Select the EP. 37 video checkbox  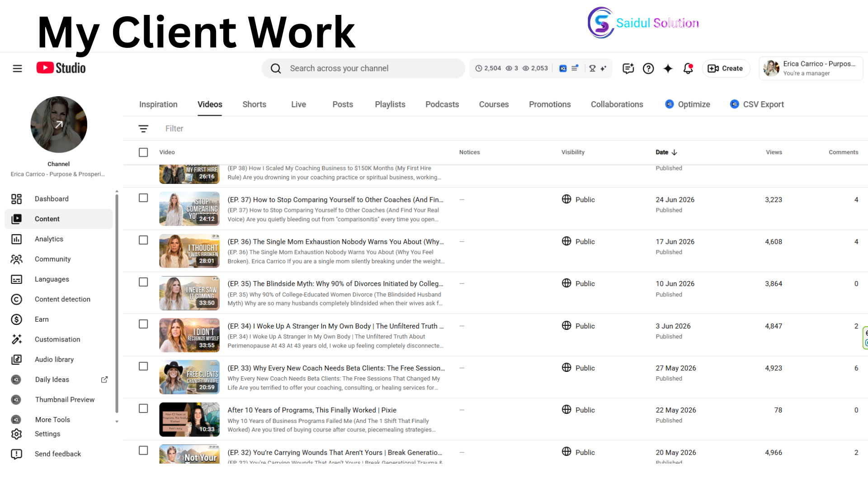(143, 198)
